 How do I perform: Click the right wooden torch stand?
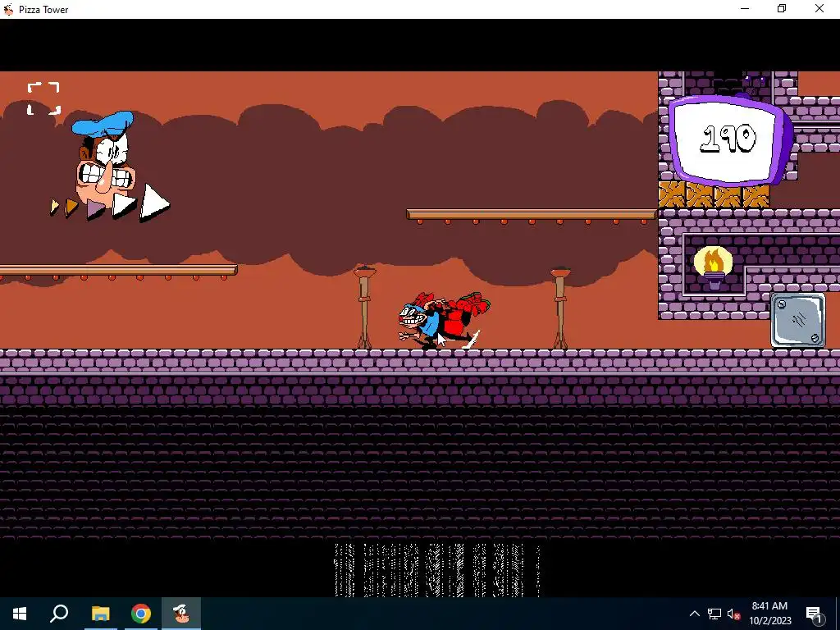tap(559, 308)
